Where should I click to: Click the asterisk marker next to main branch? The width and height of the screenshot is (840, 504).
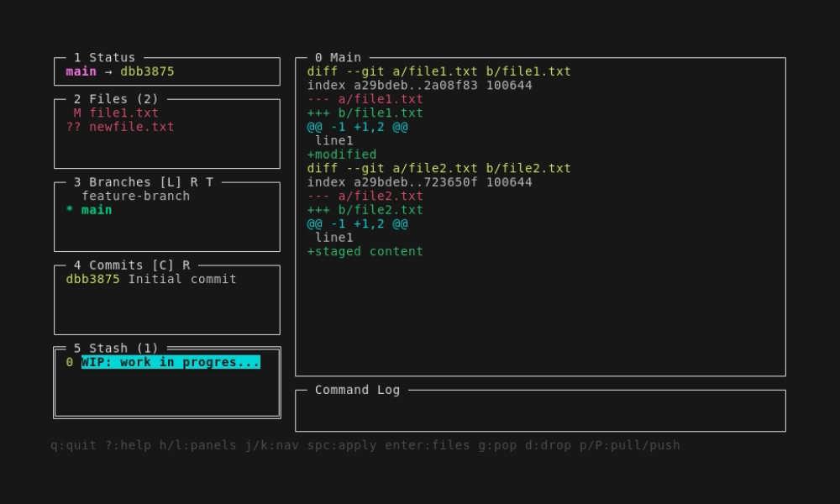(x=70, y=210)
